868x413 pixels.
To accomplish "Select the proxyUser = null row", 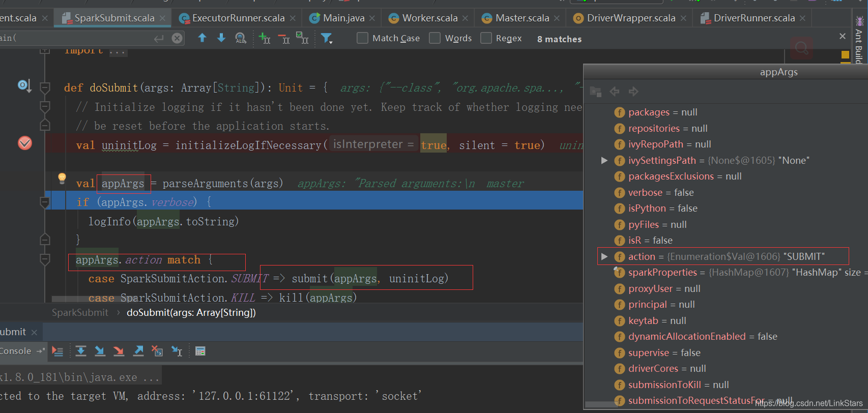I will point(726,289).
